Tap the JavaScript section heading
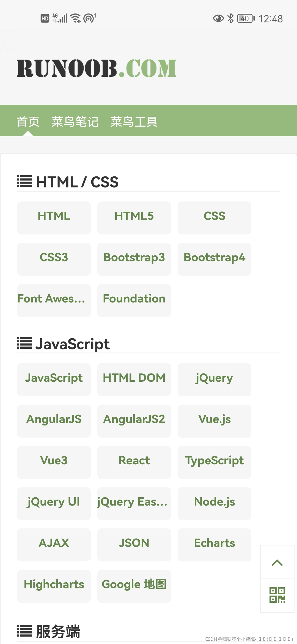Image resolution: width=297 pixels, height=644 pixels. point(73,344)
